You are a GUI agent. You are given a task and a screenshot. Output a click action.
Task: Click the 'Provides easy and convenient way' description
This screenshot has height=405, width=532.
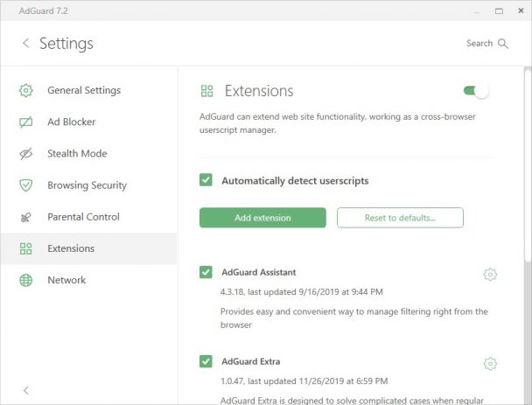coord(353,318)
